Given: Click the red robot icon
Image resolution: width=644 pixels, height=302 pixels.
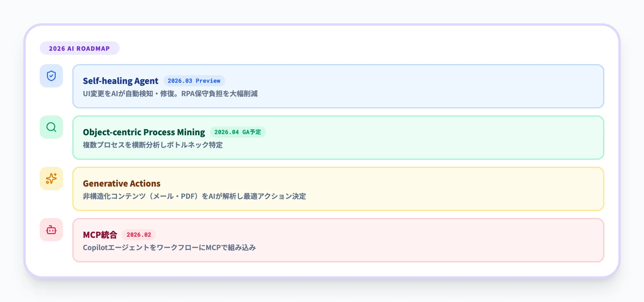Looking at the screenshot, I should pos(51,230).
